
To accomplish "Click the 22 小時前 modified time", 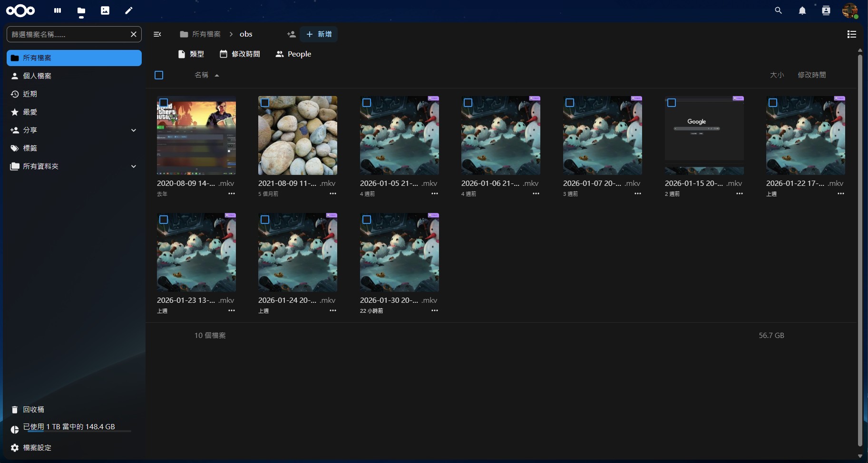I will click(x=371, y=311).
